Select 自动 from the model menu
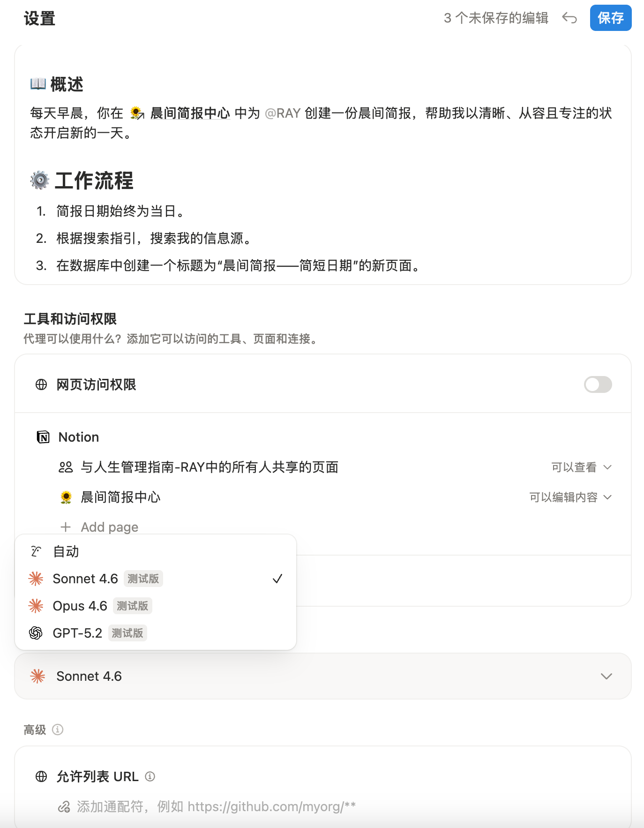The height and width of the screenshot is (828, 644). coord(66,552)
